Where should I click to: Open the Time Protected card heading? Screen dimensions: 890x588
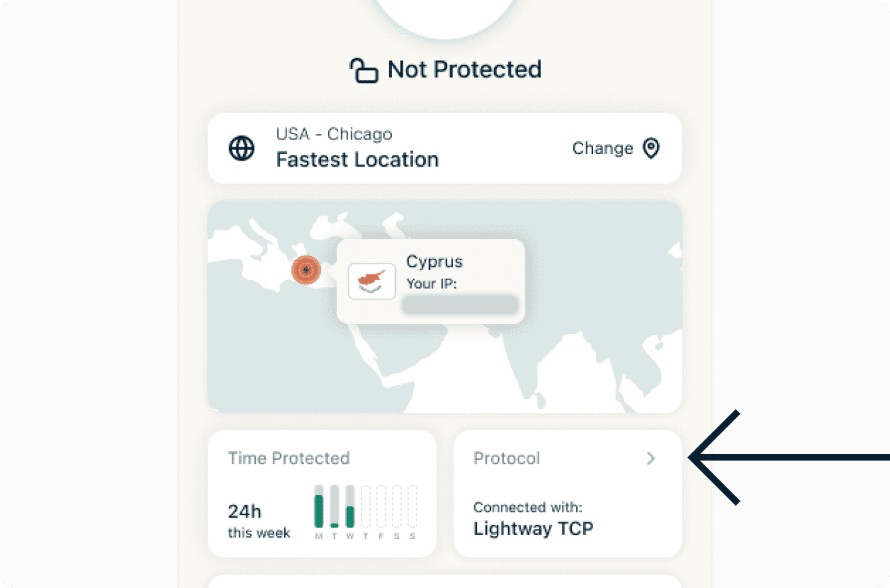[x=288, y=458]
